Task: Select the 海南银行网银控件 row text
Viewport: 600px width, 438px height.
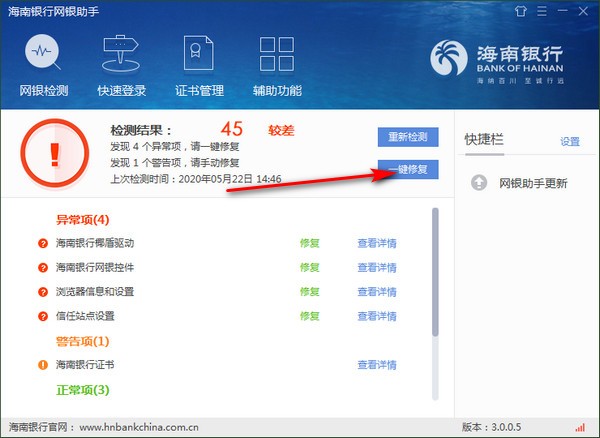Action: click(x=95, y=267)
